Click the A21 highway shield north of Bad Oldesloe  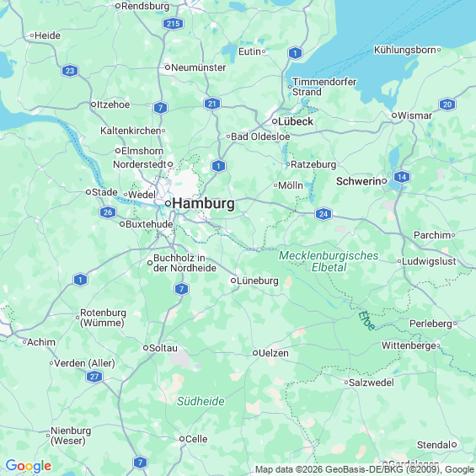[212, 104]
